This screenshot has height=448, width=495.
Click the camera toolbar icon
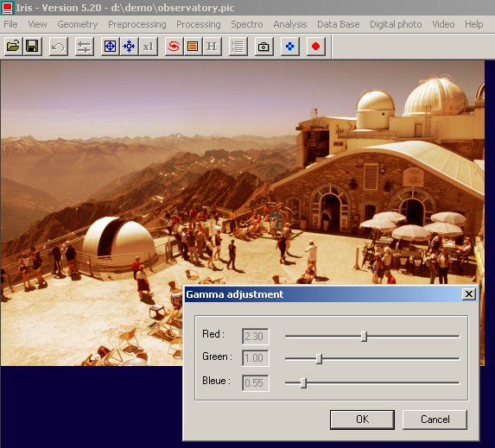coord(263,47)
